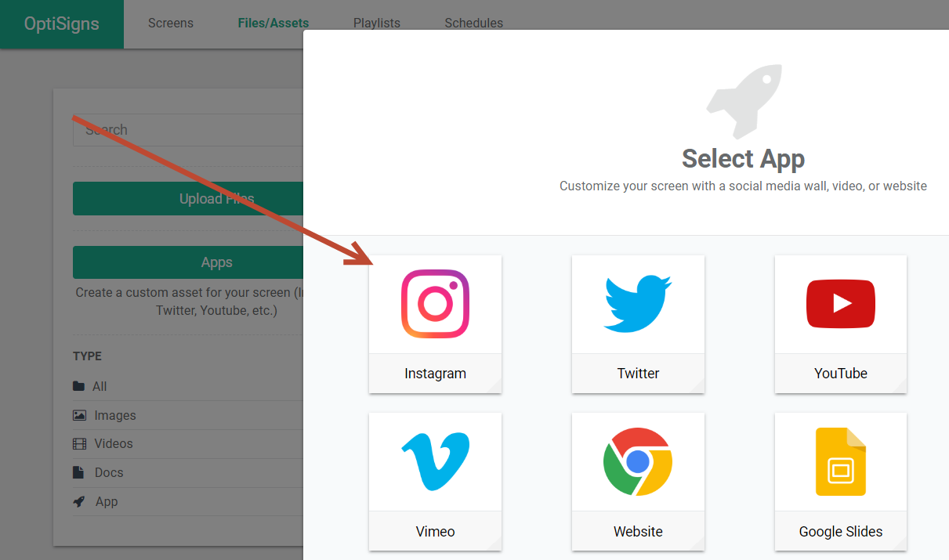
Task: Open the Files/Assets tab
Action: click(273, 23)
